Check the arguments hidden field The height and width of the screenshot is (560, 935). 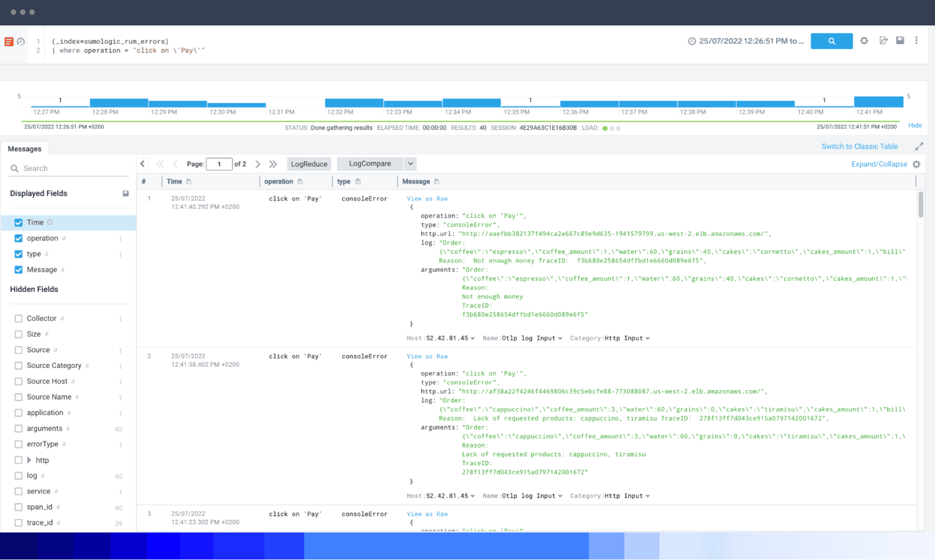[19, 429]
